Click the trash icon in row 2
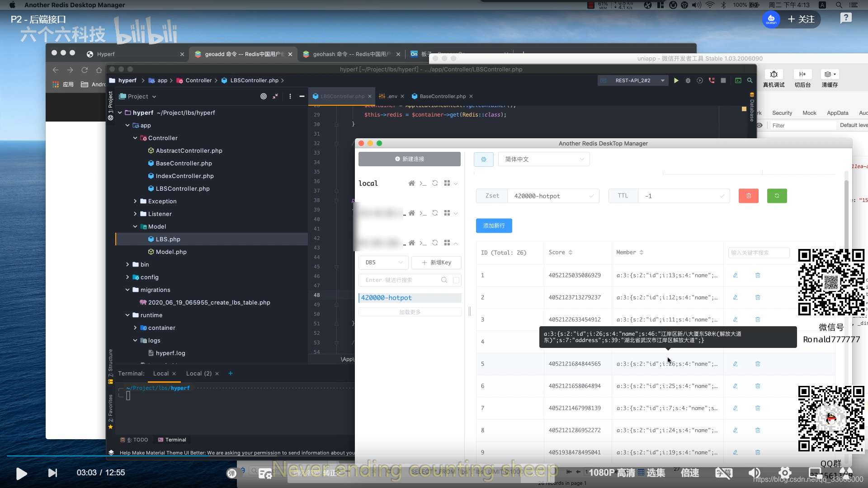Viewport: 868px width, 488px height. [x=758, y=297]
